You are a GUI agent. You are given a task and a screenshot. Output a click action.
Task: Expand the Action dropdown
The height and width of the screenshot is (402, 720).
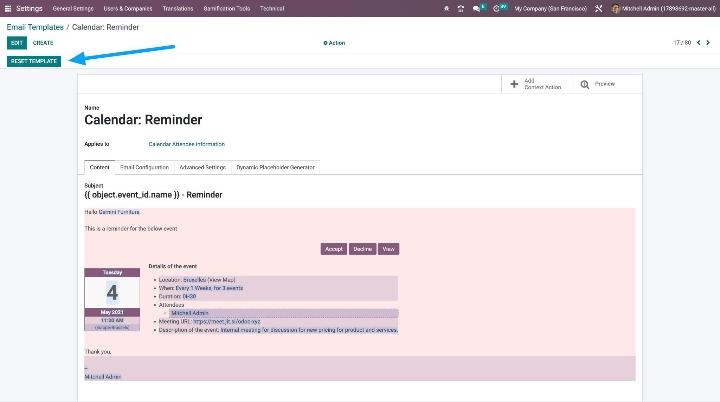pos(334,43)
